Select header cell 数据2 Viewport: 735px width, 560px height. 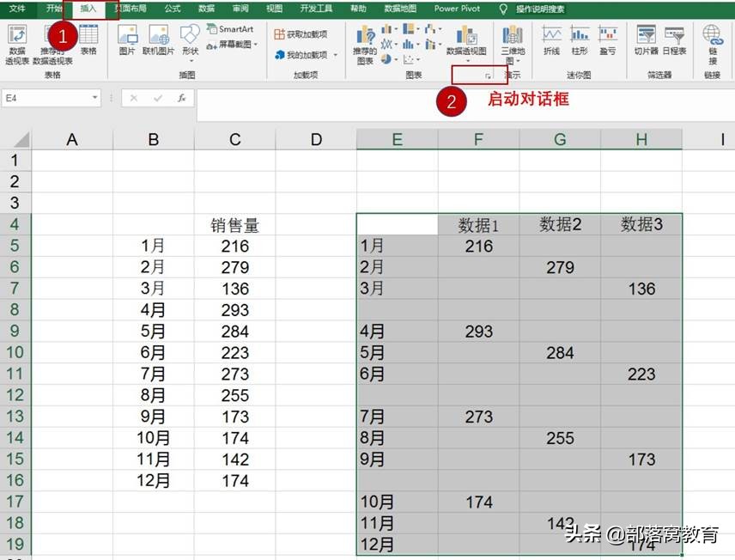coord(560,225)
